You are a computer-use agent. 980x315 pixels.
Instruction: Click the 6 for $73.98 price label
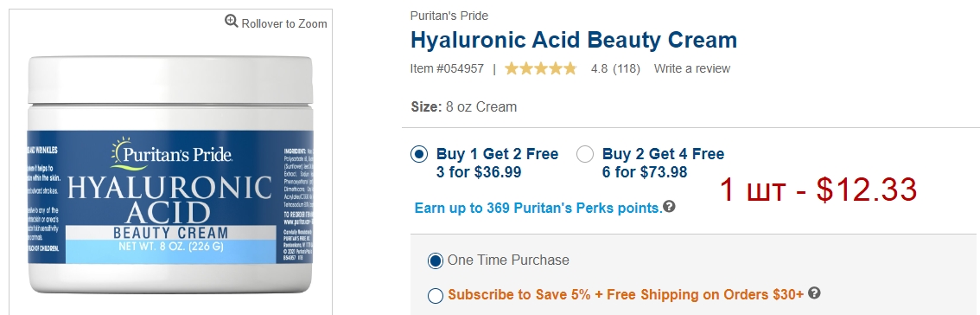pyautogui.click(x=645, y=172)
